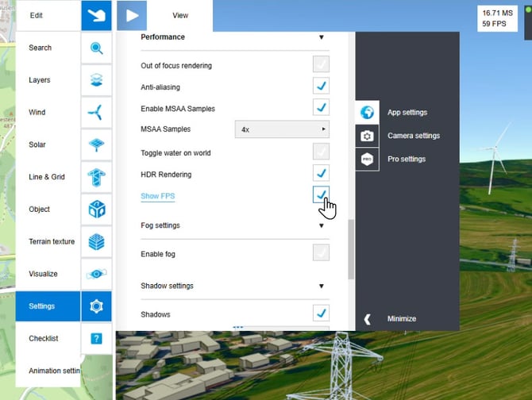The image size is (532, 400).
Task: Collapse the Performance section arrow
Action: pyautogui.click(x=322, y=37)
